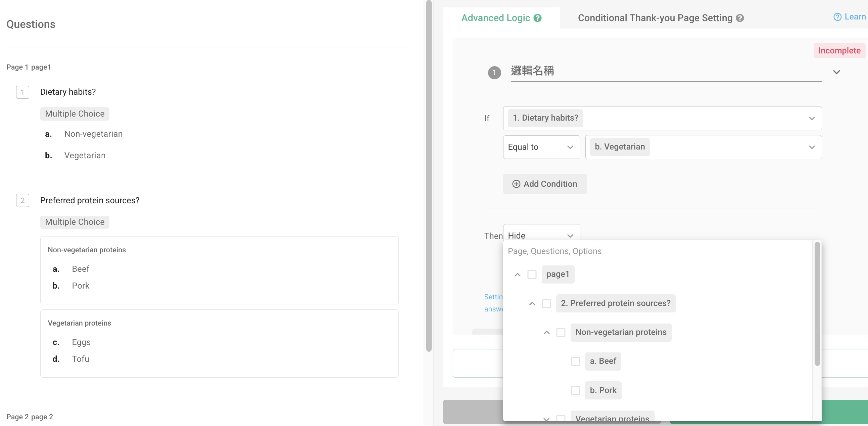The height and width of the screenshot is (426, 868).
Task: Collapse the Non-vegetarian proteins group
Action: coord(546,333)
